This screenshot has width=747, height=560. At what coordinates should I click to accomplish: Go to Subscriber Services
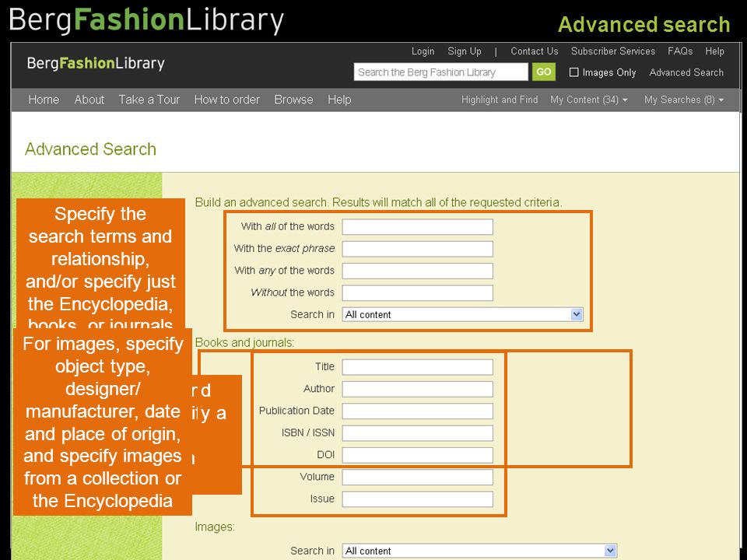[612, 51]
